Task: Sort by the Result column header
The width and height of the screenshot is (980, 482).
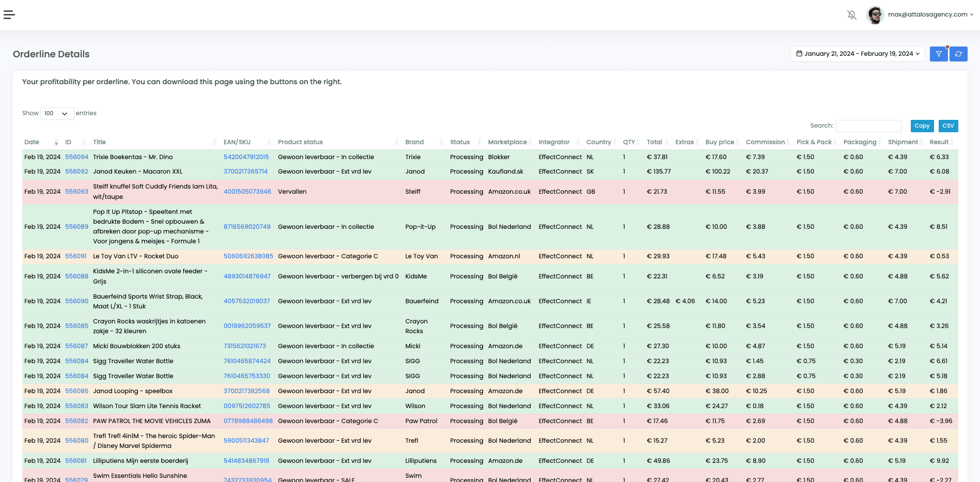Action: click(942, 142)
